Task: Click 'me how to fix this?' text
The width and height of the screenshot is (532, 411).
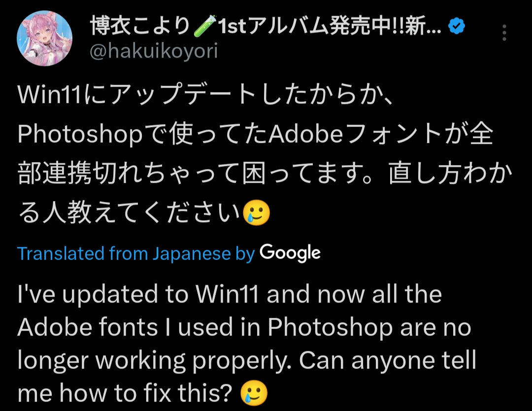Action: [x=125, y=393]
